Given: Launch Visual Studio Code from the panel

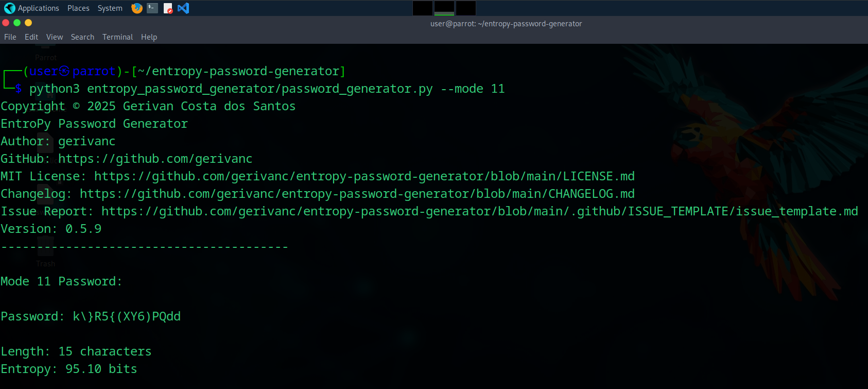Looking at the screenshot, I should [x=183, y=8].
